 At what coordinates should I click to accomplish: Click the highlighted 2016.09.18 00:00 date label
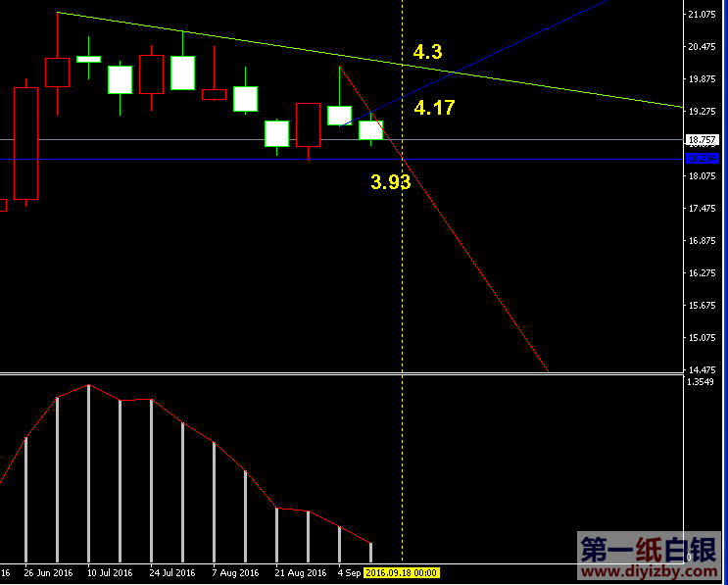point(402,572)
